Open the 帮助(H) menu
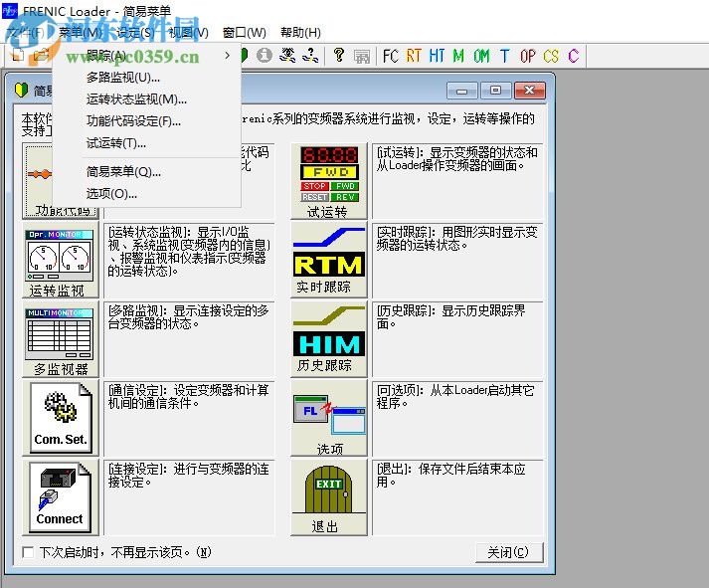This screenshot has width=709, height=588. pos(300,33)
